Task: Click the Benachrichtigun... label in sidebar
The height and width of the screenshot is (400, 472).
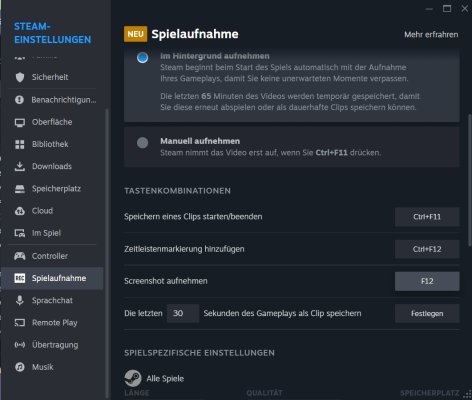Action: pyautogui.click(x=64, y=100)
